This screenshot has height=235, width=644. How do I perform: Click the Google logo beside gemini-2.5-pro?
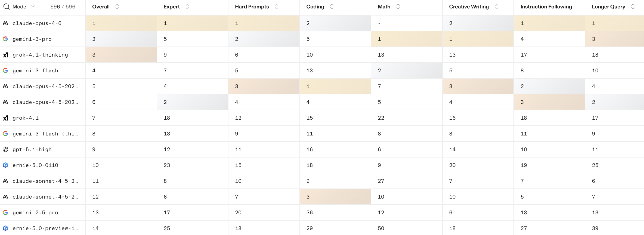[x=5, y=213]
